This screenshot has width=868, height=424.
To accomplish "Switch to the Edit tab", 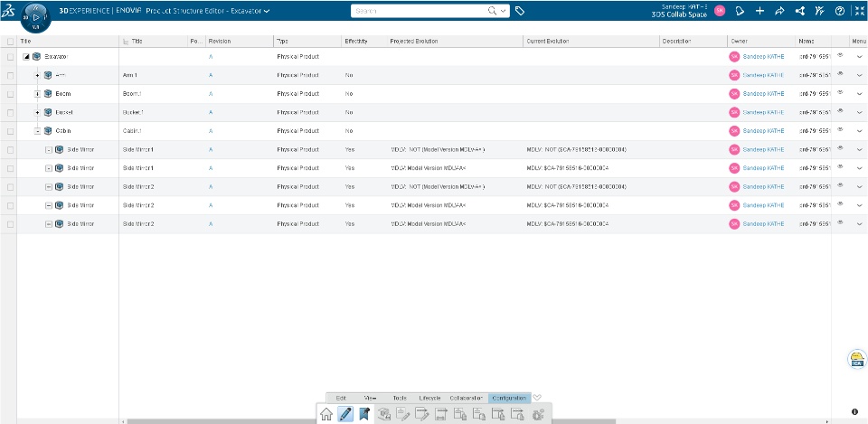I will tap(341, 398).
